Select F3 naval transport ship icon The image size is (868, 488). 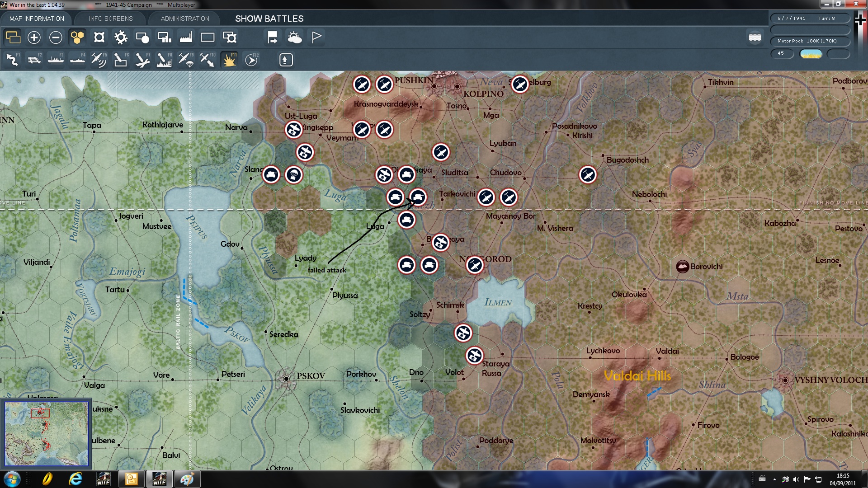coord(56,60)
